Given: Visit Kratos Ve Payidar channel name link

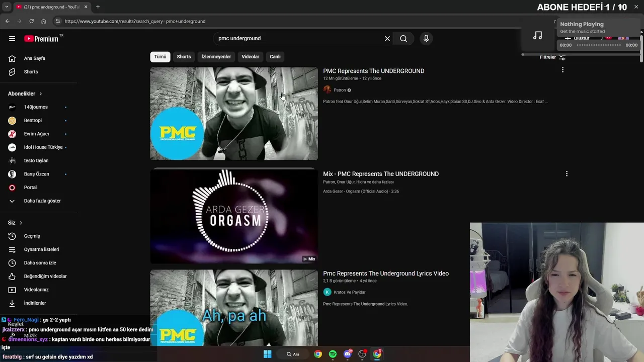Looking at the screenshot, I should pos(350,292).
